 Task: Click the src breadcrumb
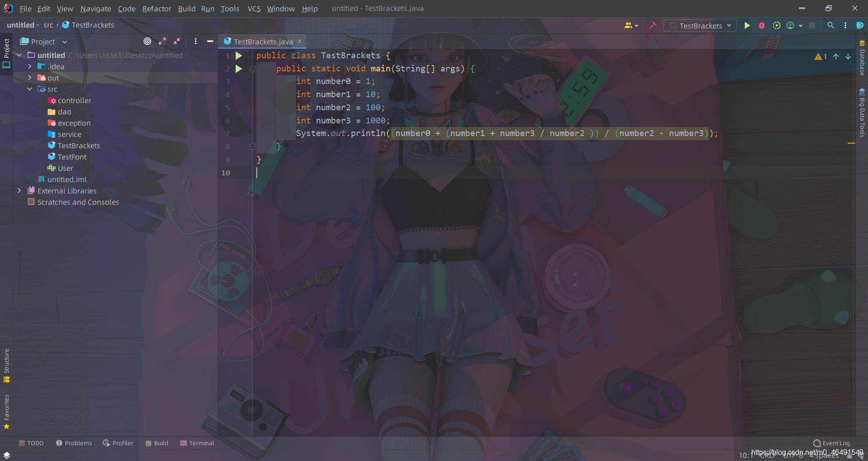[48, 25]
